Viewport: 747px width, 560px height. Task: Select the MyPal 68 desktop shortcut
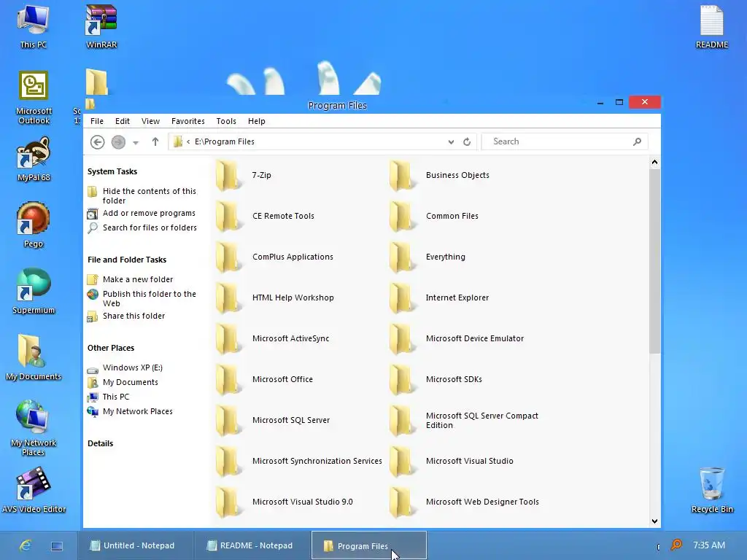point(34,158)
